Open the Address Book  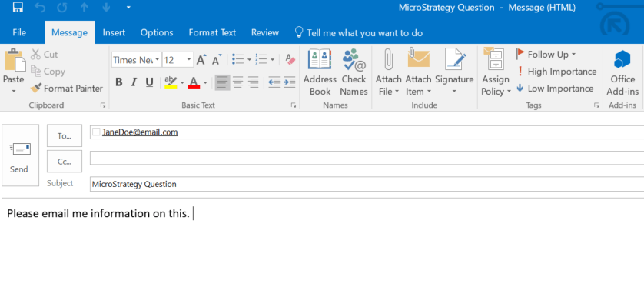[x=320, y=72]
